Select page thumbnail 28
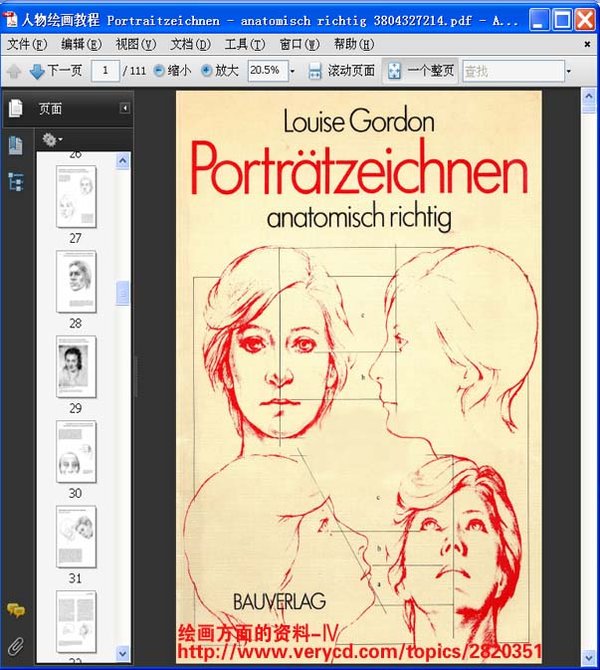600x670 pixels. tap(76, 282)
